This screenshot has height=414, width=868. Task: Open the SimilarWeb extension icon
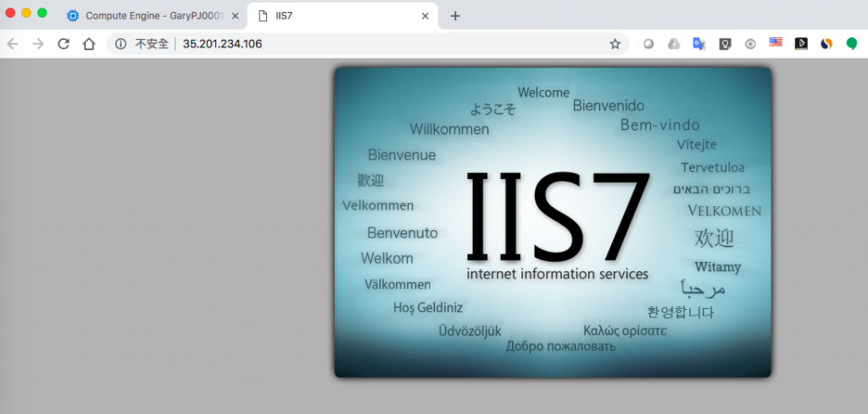[826, 44]
